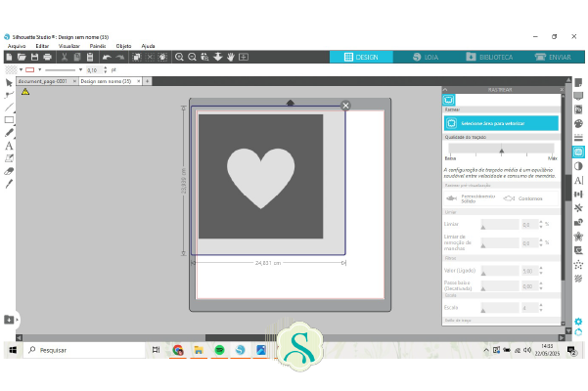This screenshot has width=588, height=391.
Task: Click the Zoom Out magnifier icon
Action: tap(192, 57)
